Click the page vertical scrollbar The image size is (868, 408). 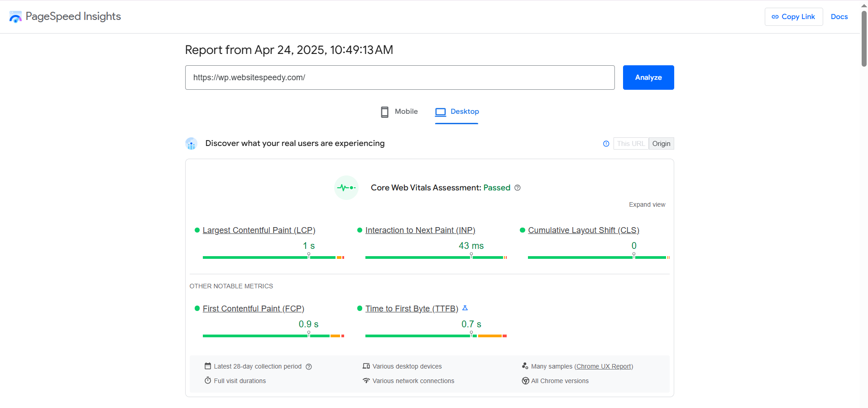[x=864, y=39]
